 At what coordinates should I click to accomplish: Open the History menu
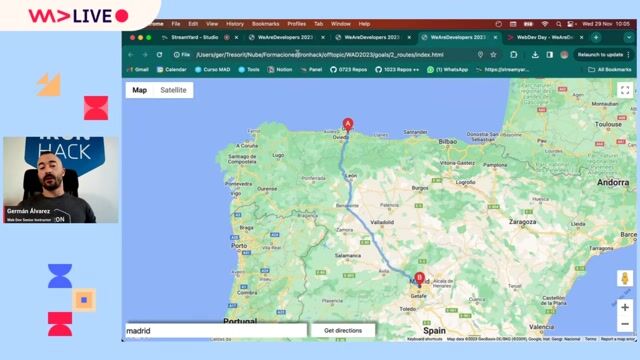235,24
